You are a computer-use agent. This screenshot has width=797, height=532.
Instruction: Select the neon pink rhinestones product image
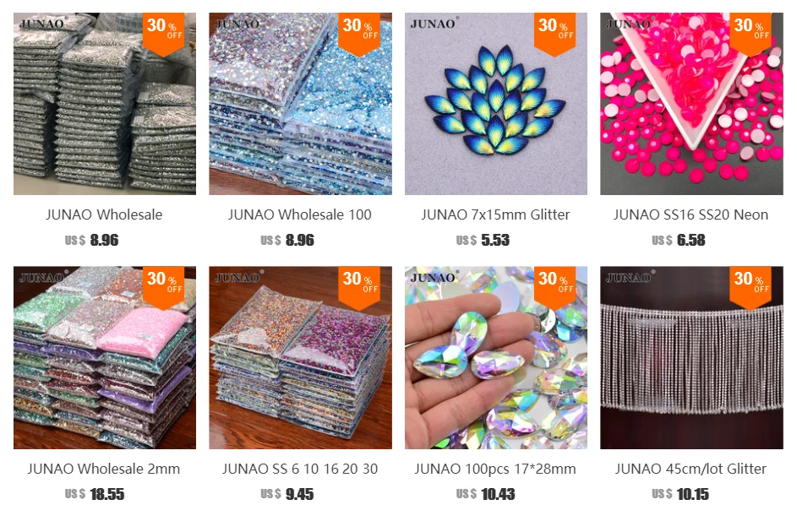691,104
